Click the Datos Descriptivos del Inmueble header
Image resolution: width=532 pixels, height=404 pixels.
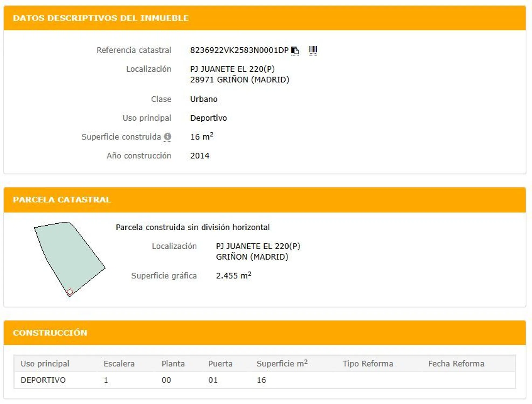tap(101, 18)
